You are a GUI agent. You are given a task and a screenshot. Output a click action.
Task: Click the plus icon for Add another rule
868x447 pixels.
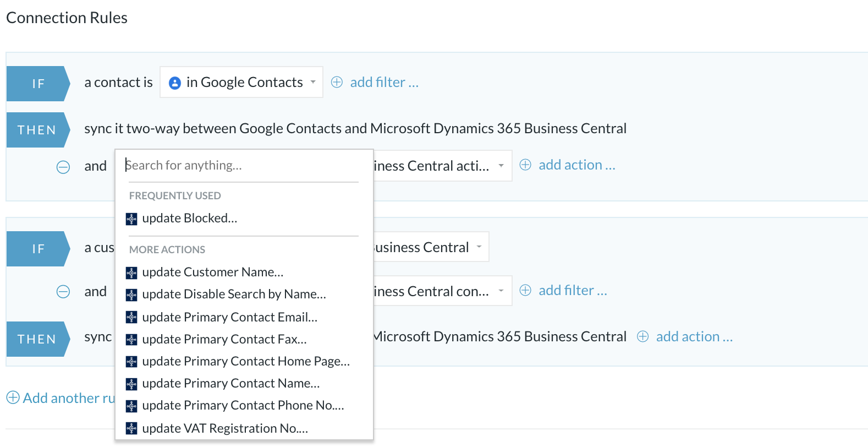click(x=13, y=397)
